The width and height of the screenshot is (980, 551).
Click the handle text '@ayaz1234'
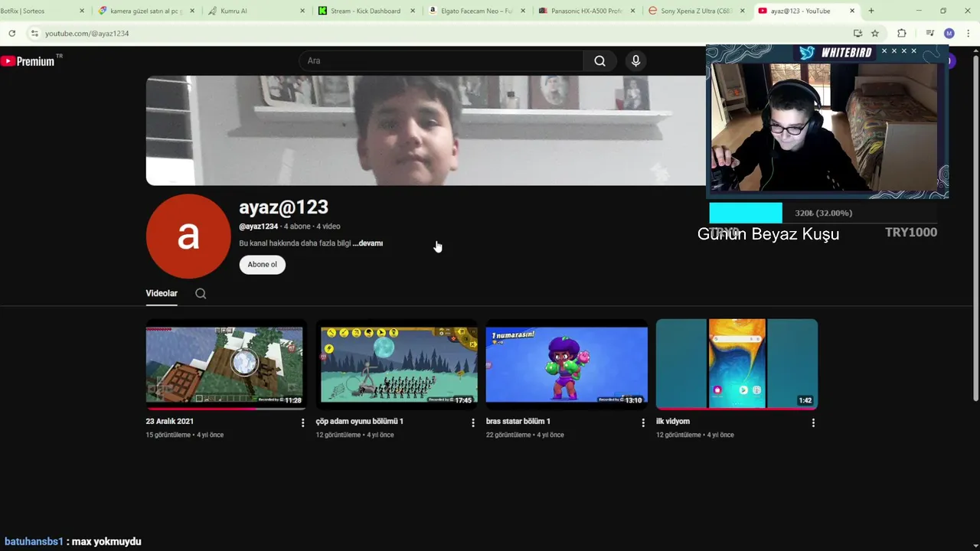(258, 227)
